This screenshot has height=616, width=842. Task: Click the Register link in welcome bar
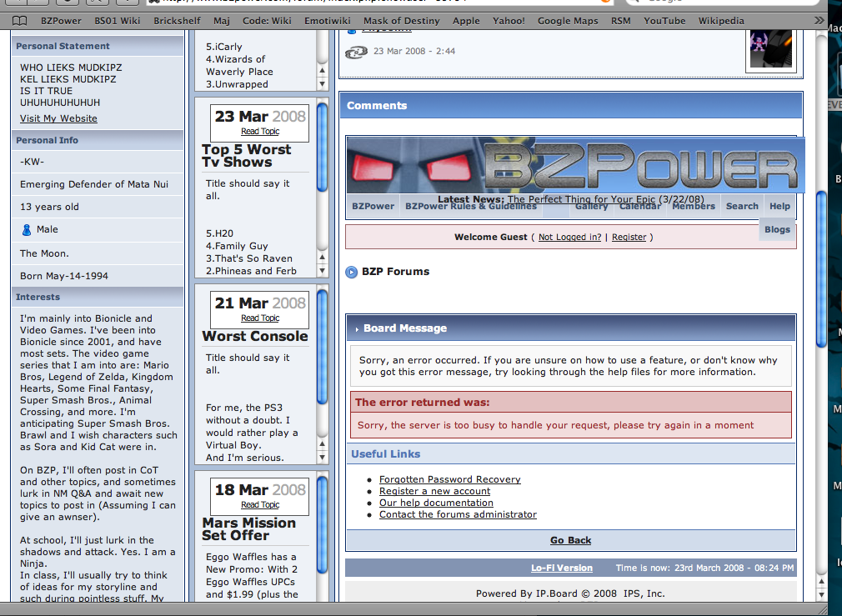pos(629,238)
